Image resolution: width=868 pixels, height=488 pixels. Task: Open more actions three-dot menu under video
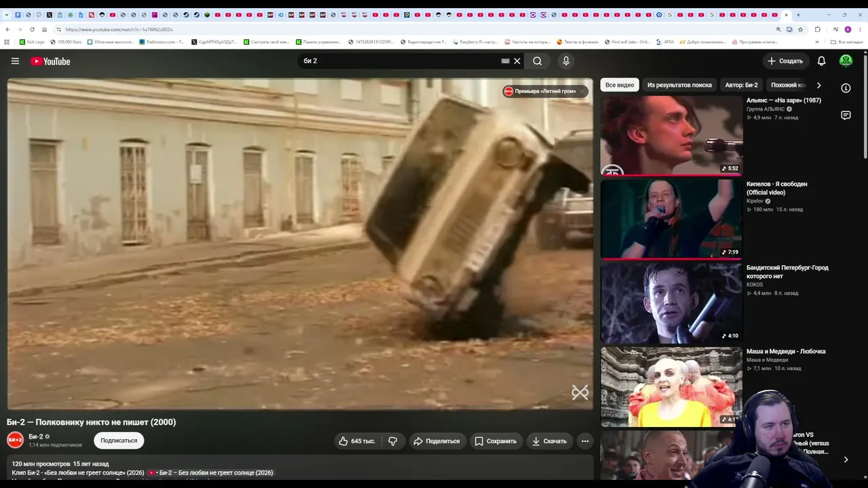pyautogui.click(x=585, y=441)
